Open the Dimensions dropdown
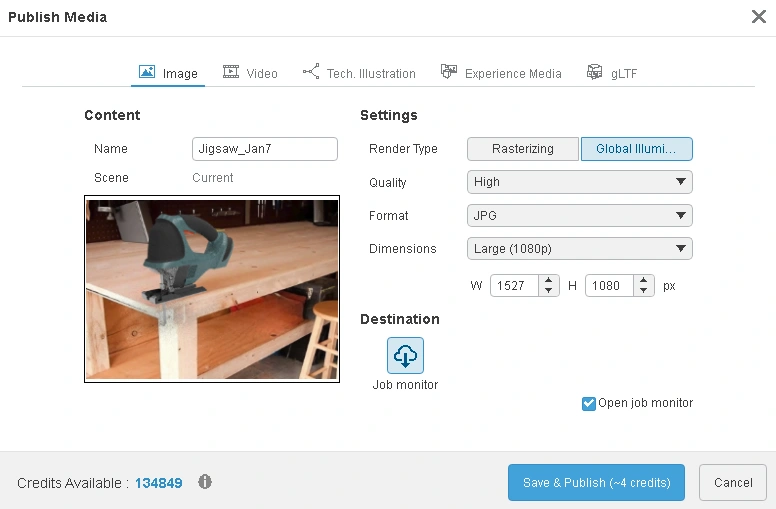776x509 pixels. pos(580,248)
